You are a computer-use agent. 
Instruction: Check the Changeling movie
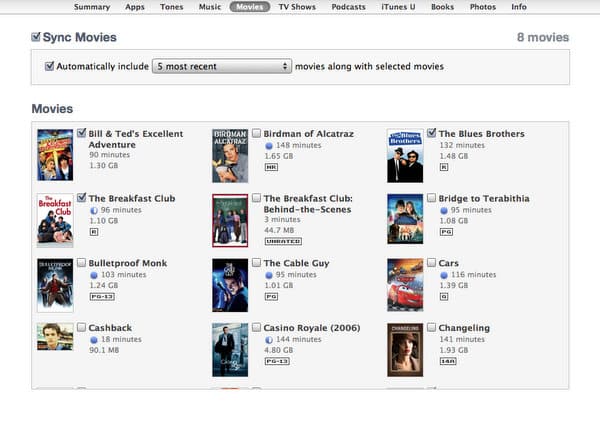click(431, 327)
